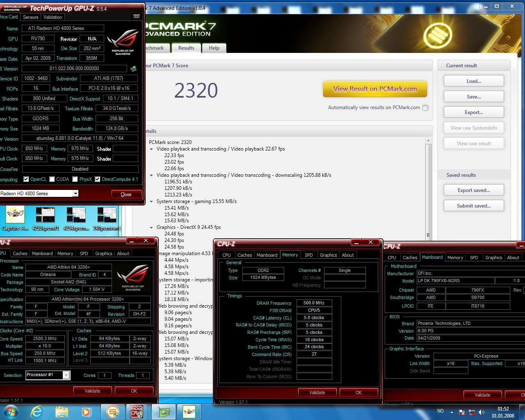Collapse System storage - gaming result
Viewport: 525px width, 420px height.
click(x=152, y=201)
